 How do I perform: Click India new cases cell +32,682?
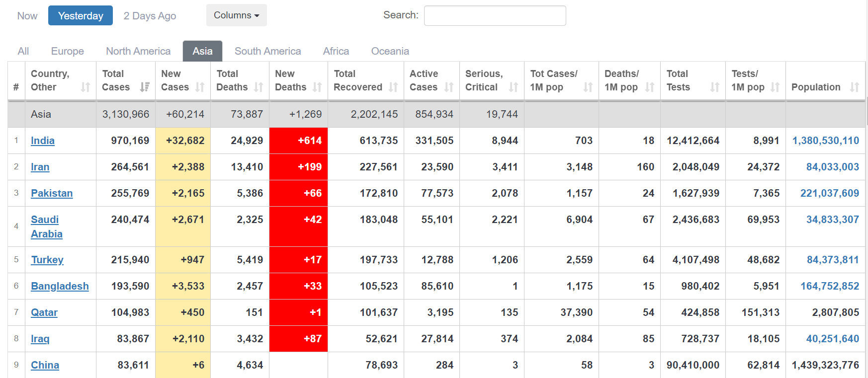tap(183, 141)
